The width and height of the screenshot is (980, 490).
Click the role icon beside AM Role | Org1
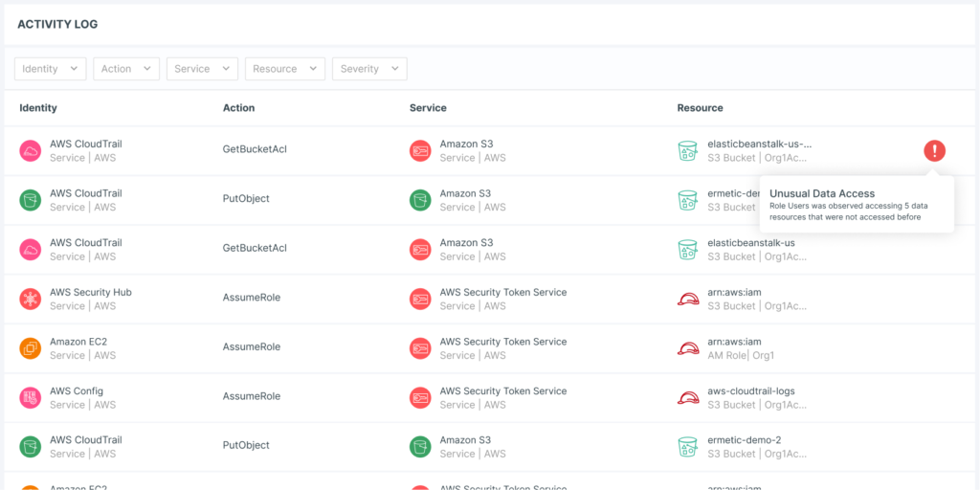(688, 348)
